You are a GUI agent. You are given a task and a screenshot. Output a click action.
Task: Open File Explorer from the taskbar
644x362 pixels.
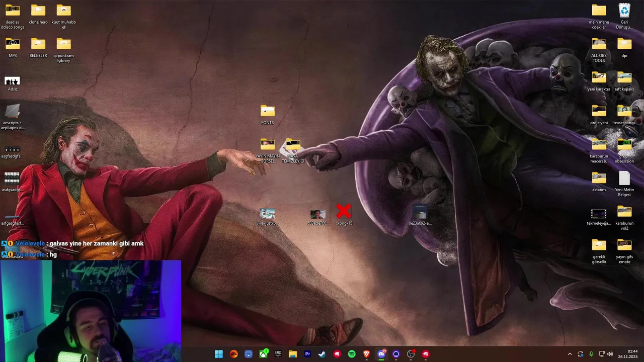(x=292, y=354)
